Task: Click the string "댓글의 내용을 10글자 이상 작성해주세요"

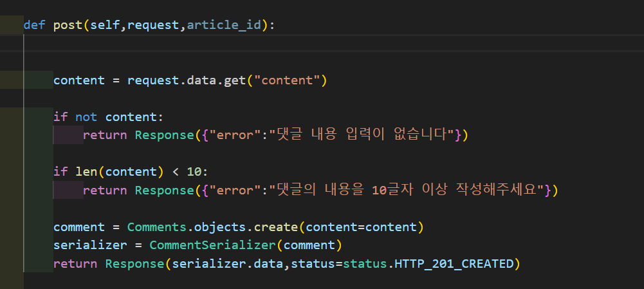Action: point(405,191)
